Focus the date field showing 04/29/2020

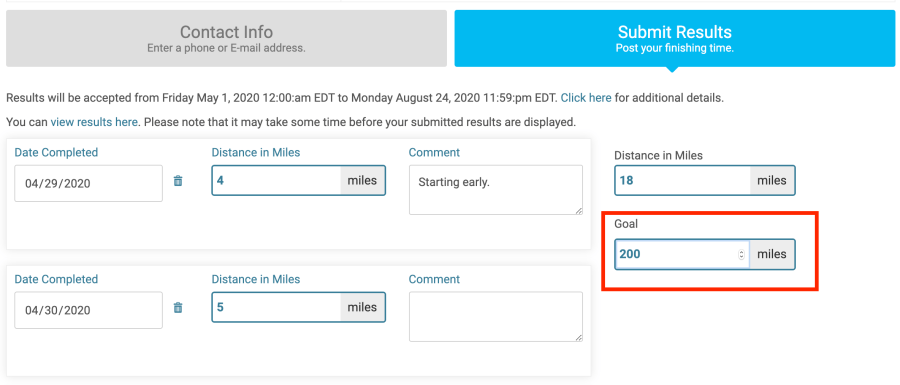(88, 184)
